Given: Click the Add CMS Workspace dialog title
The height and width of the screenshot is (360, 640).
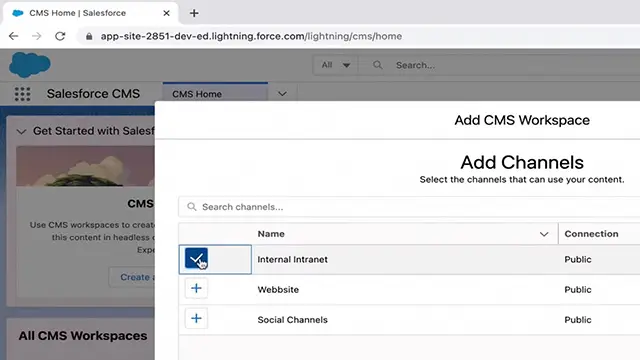Looking at the screenshot, I should (x=522, y=120).
